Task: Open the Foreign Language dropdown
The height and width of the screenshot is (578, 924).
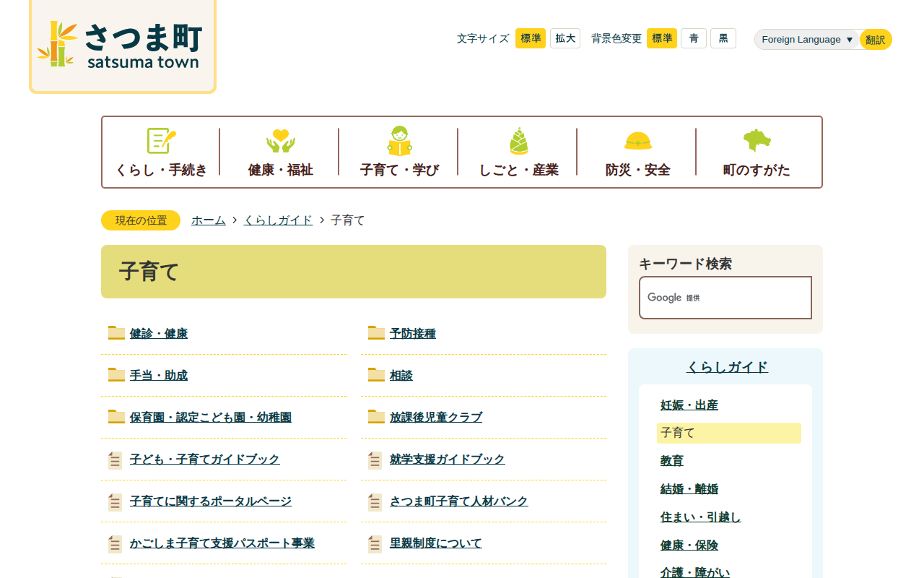Action: (x=808, y=40)
